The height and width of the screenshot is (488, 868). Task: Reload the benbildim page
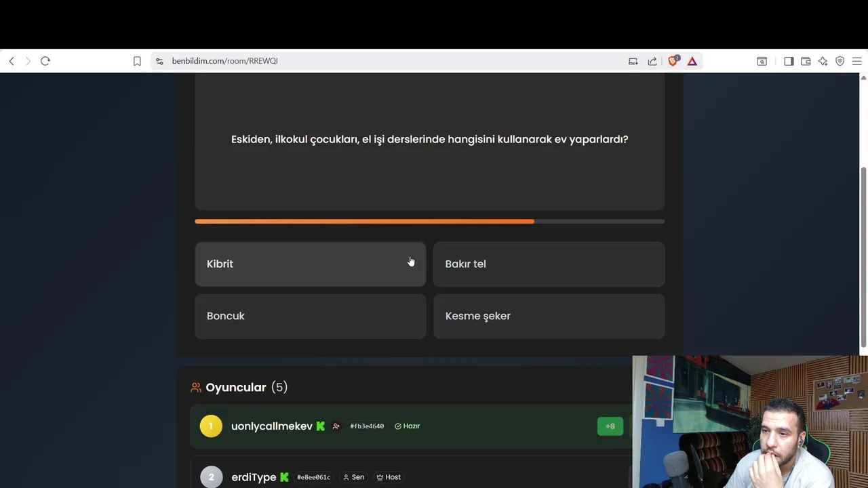coord(45,61)
